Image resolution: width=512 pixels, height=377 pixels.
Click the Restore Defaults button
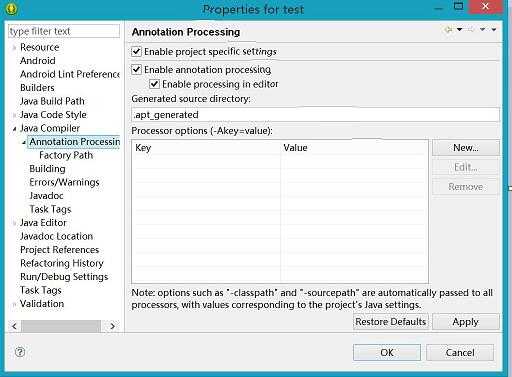click(391, 322)
